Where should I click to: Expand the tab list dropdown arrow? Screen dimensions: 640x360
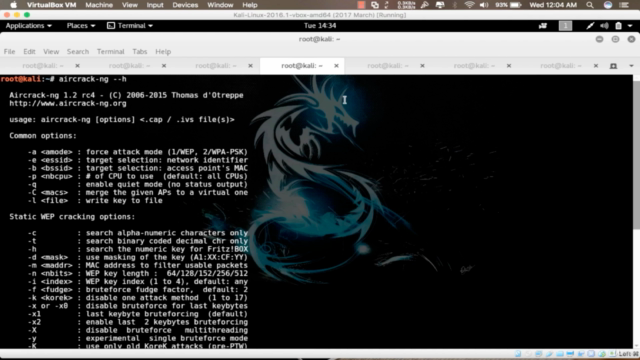(631, 66)
